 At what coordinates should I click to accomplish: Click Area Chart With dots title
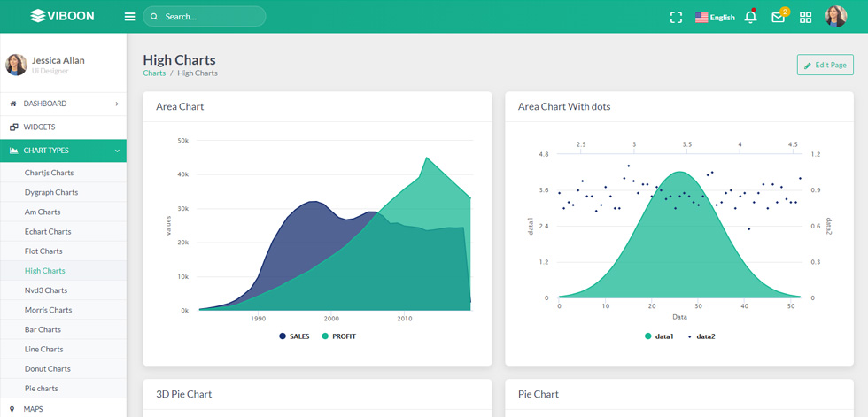564,106
